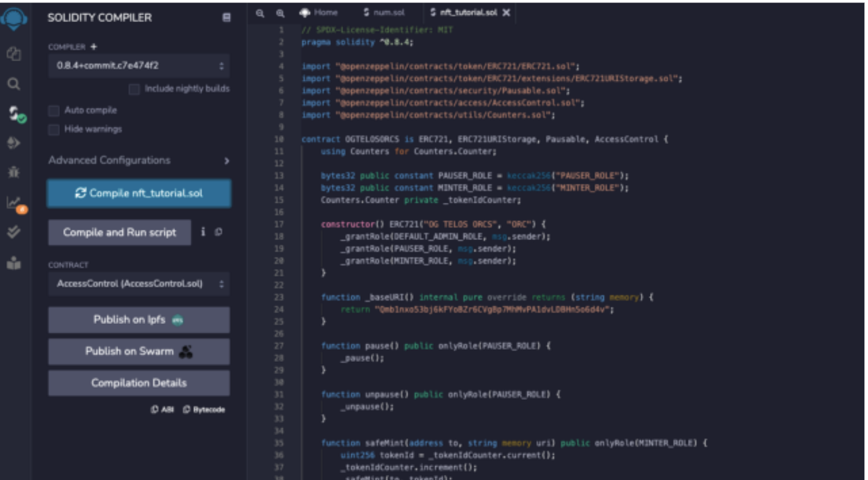Click the constructor() ERC721 line
Screen dimensions: 868x480
tap(433, 224)
